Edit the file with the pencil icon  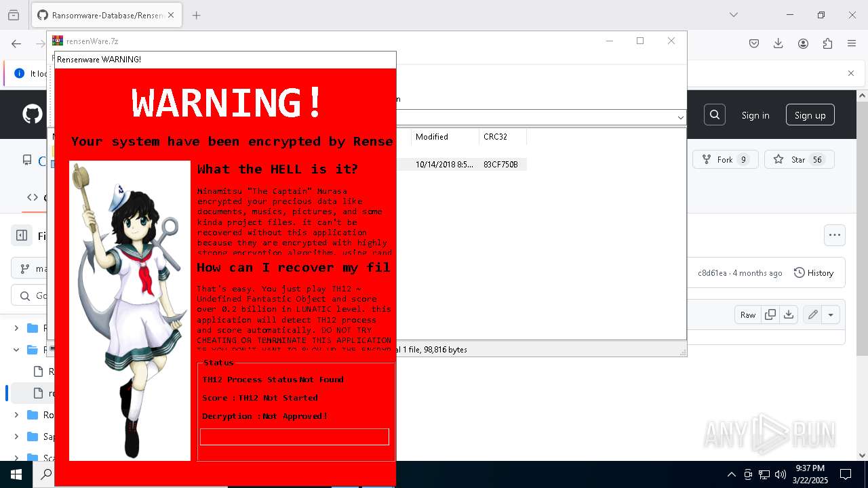812,314
